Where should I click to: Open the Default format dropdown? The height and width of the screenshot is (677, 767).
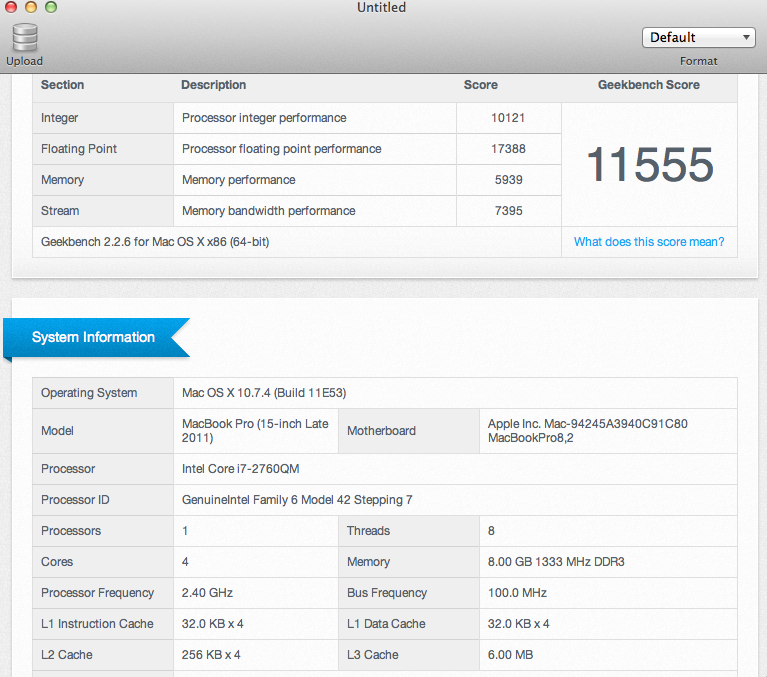pyautogui.click(x=699, y=38)
